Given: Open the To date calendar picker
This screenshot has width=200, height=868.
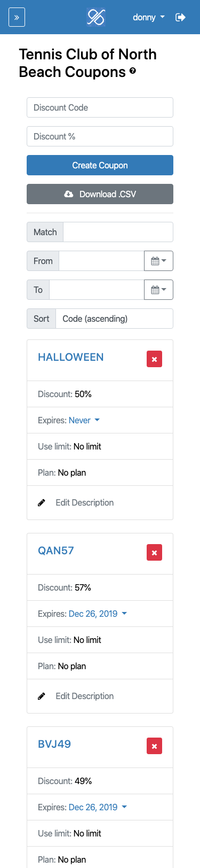Looking at the screenshot, I should 158,290.
